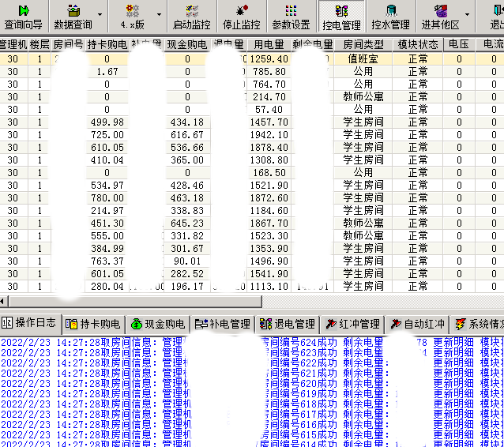Stop monitoring with 停止监控
This screenshot has width=504, height=447.
(242, 17)
